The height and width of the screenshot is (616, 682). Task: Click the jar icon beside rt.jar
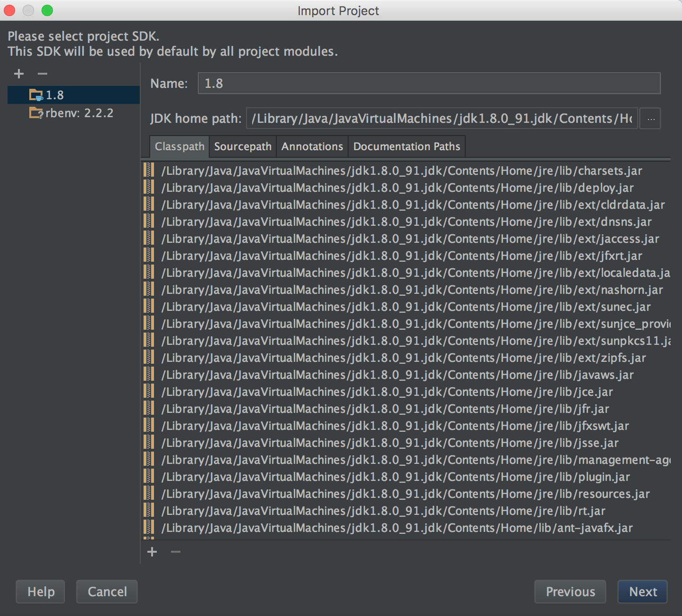tap(149, 511)
